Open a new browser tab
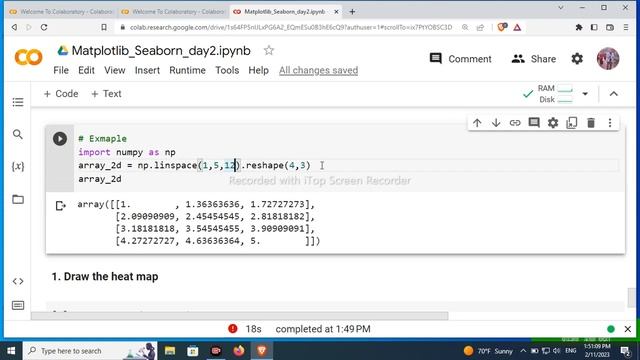 tap(352, 12)
